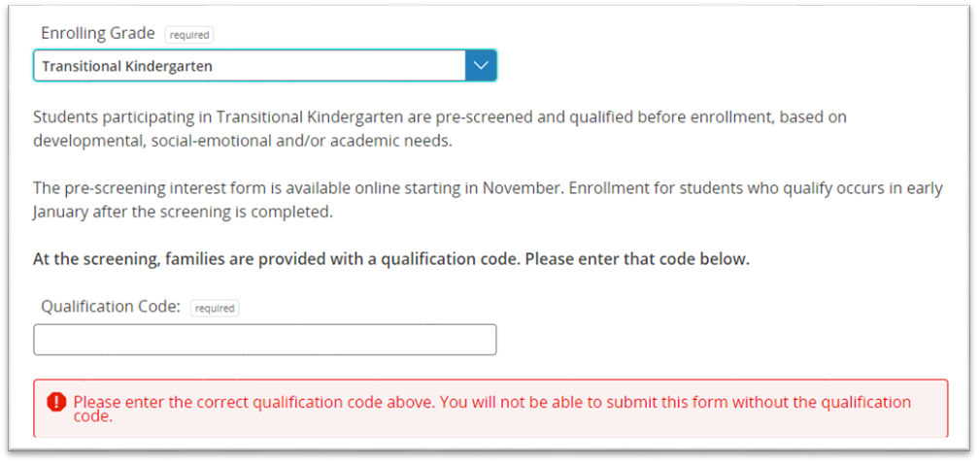Click the word January in paragraph
Screen dimensions: 980x463
57,213
